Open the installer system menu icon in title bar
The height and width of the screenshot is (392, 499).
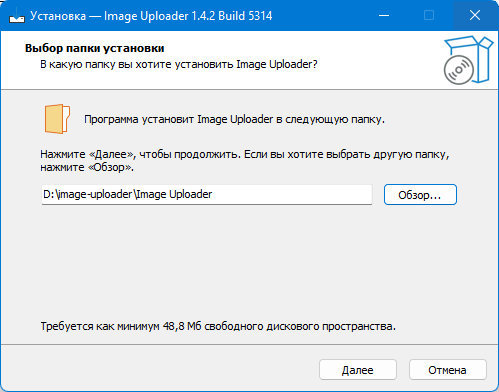(17, 16)
